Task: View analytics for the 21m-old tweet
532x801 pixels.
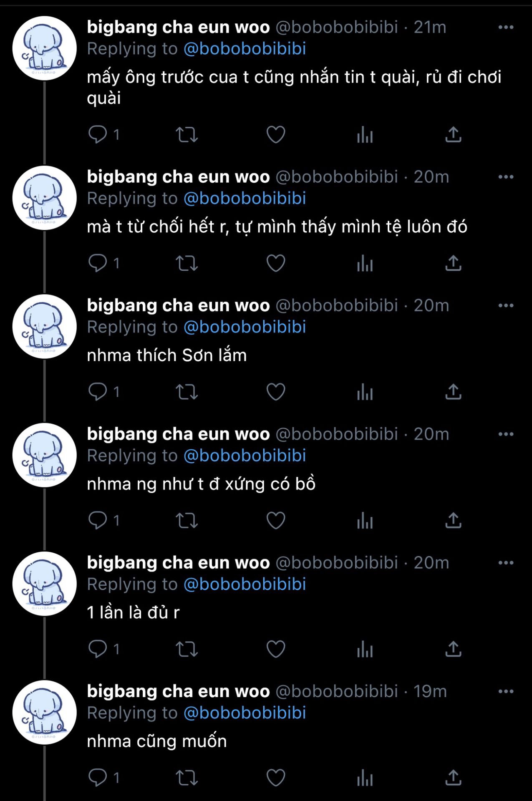Action: [365, 134]
